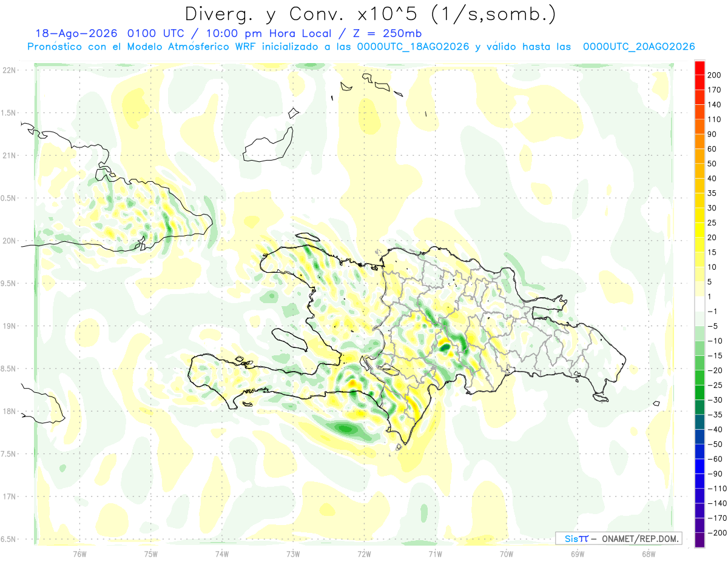The height and width of the screenshot is (562, 728).
Task: Click the positive '200' legend value
Action: (715, 76)
